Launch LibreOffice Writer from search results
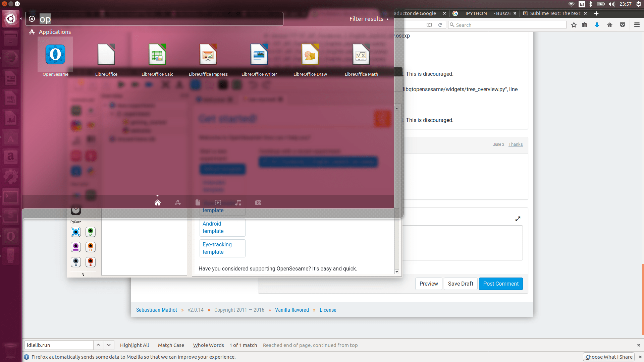 click(x=259, y=55)
